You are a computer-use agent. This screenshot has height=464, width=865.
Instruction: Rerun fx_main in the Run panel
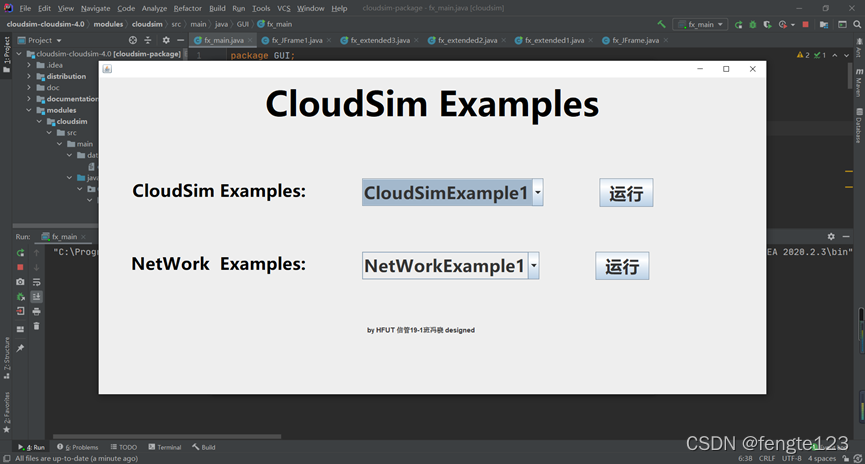click(x=20, y=253)
